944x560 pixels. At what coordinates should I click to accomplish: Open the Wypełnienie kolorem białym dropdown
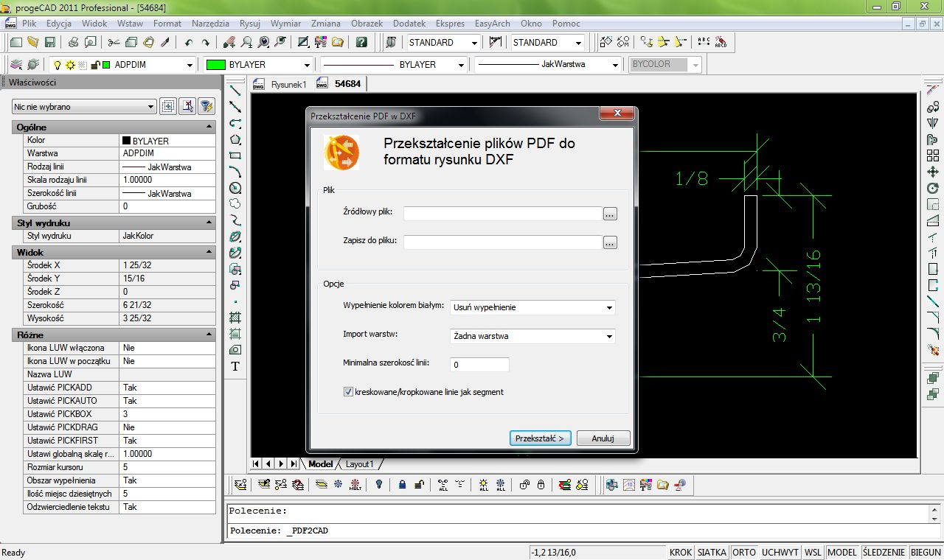[609, 307]
